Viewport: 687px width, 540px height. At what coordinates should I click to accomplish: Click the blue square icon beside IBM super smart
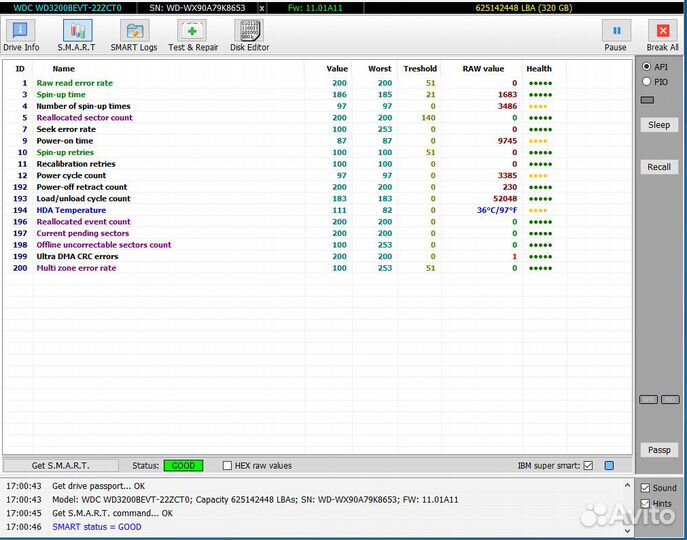point(609,466)
